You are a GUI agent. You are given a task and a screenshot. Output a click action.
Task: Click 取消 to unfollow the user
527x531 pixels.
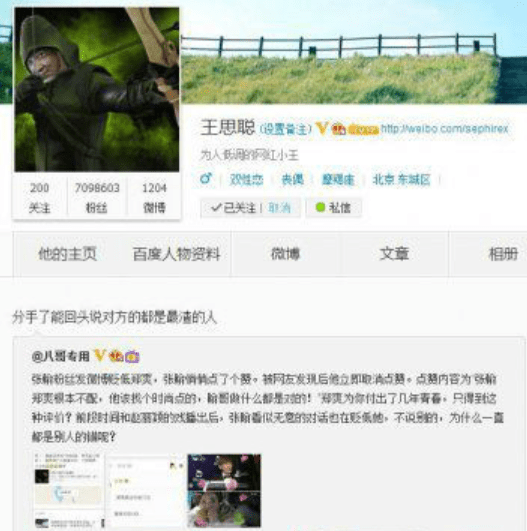(279, 208)
